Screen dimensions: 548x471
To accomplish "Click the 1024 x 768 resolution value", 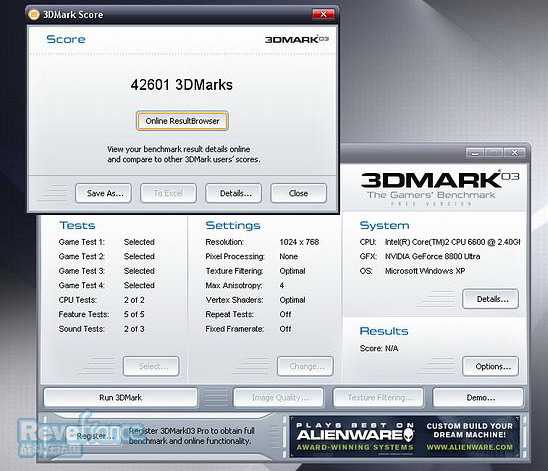I will [299, 242].
